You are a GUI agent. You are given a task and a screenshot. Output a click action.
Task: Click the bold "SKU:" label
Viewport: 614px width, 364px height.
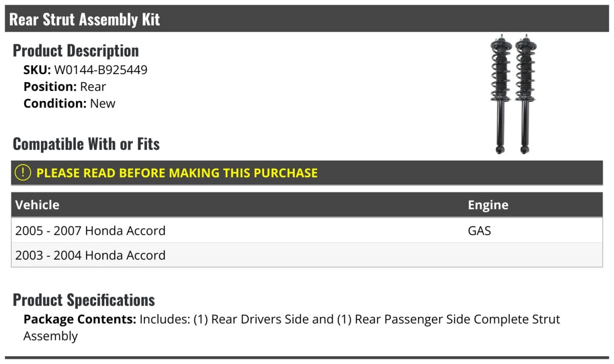37,70
